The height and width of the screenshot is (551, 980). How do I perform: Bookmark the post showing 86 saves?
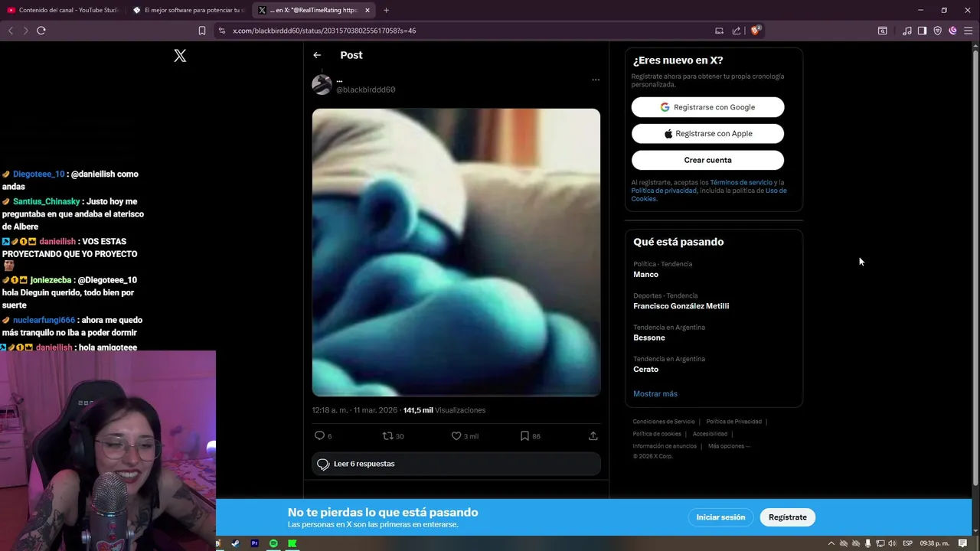(x=524, y=435)
